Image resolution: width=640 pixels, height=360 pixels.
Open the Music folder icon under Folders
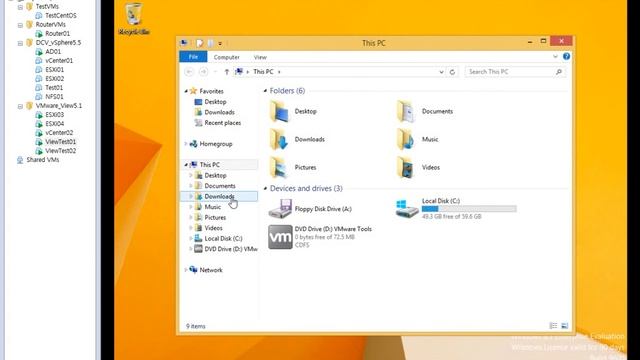tap(406, 139)
